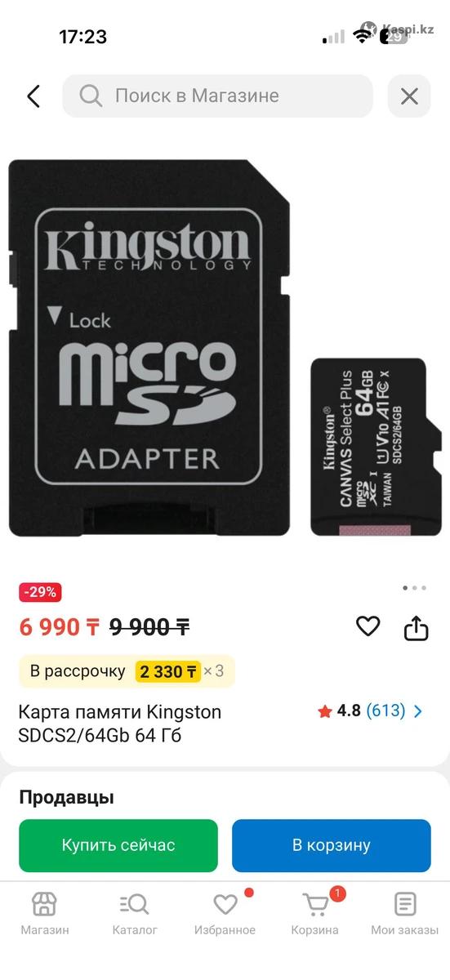Clear search with the X button
This screenshot has height=980, width=450.
(x=409, y=96)
